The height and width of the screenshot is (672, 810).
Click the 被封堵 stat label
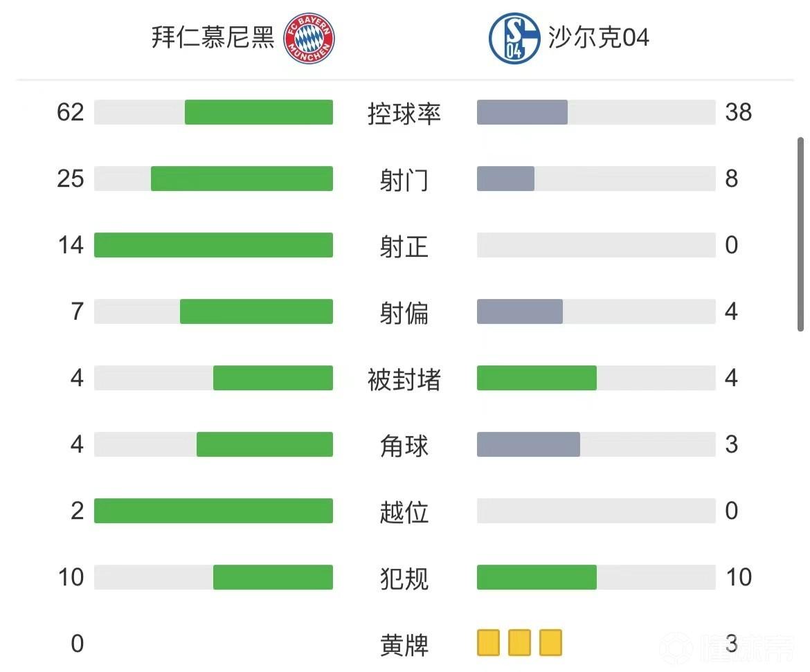point(404,379)
